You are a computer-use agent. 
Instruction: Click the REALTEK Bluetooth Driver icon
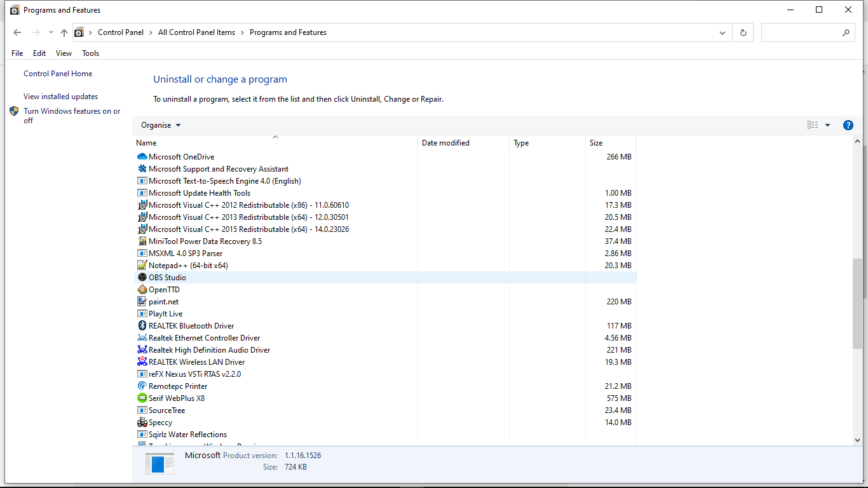pyautogui.click(x=142, y=326)
